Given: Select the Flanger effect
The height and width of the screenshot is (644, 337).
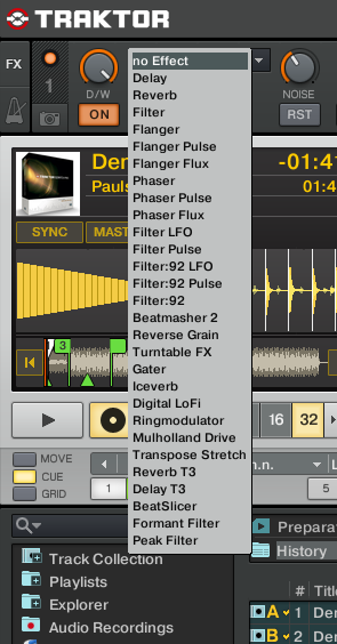Looking at the screenshot, I should pos(190,130).
